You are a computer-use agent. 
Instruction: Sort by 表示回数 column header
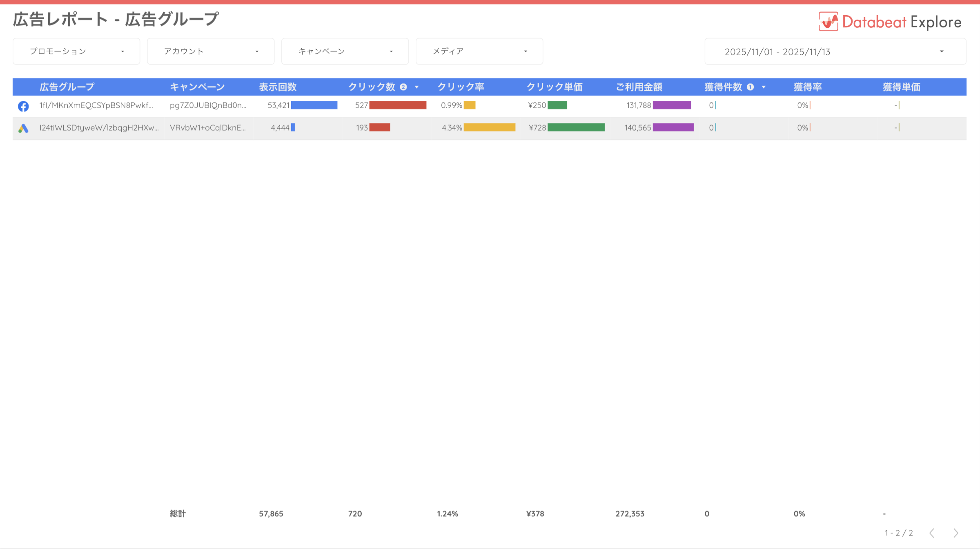point(278,87)
